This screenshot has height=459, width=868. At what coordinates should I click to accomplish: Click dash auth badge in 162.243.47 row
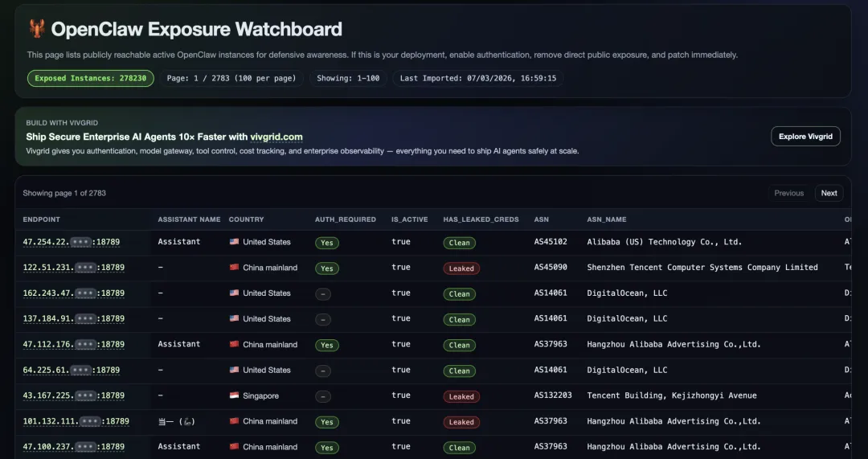pos(323,294)
